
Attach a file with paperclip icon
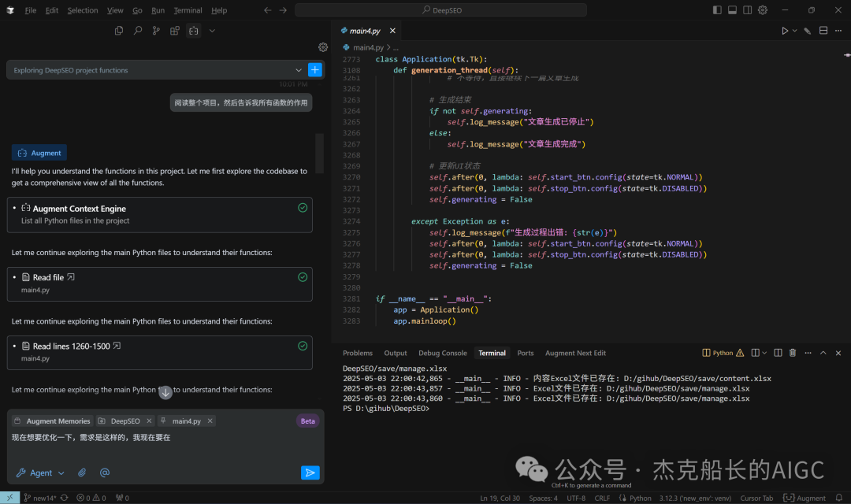point(82,472)
